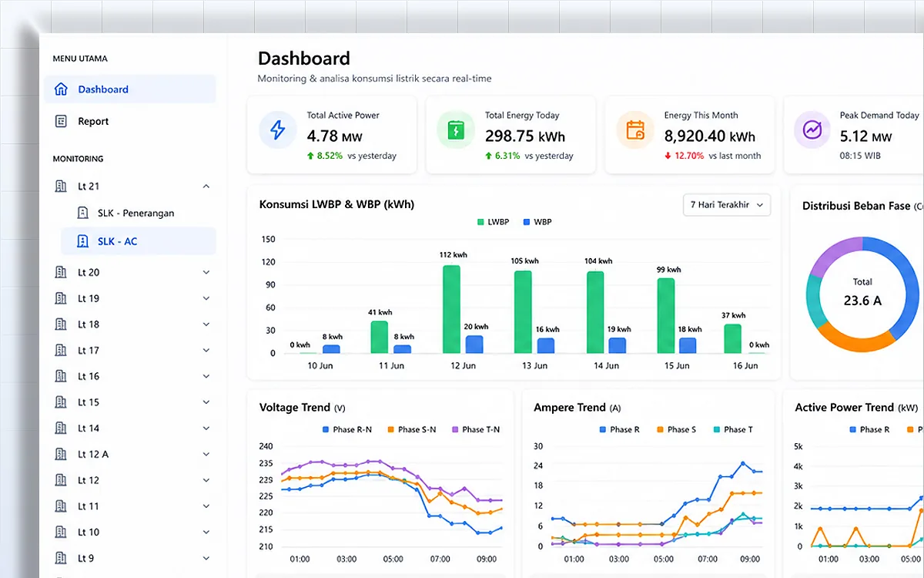Toggle the WBP series in the legend
Screen dimensions: 924x578
coord(537,222)
